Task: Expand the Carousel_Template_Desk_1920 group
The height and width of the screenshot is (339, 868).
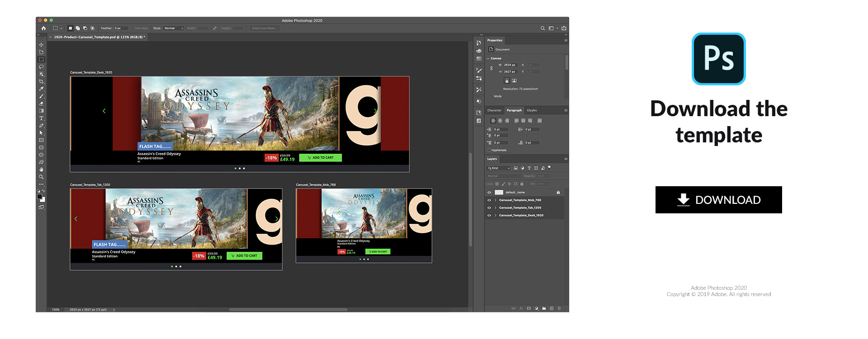Action: (495, 215)
